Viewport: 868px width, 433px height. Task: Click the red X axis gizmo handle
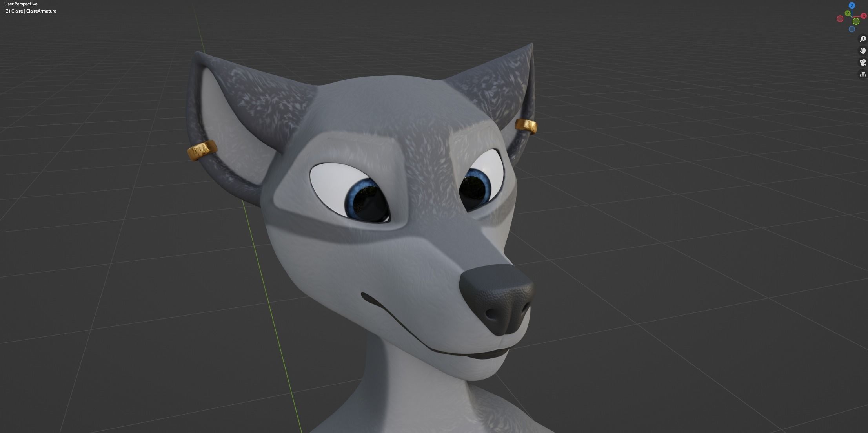[x=864, y=16]
